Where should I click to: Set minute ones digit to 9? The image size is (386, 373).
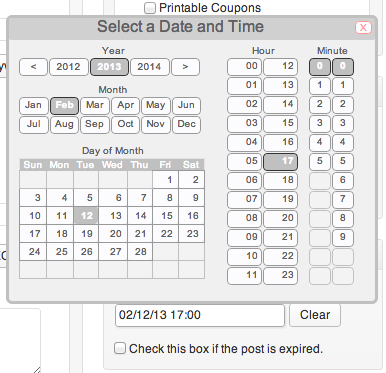343,238
